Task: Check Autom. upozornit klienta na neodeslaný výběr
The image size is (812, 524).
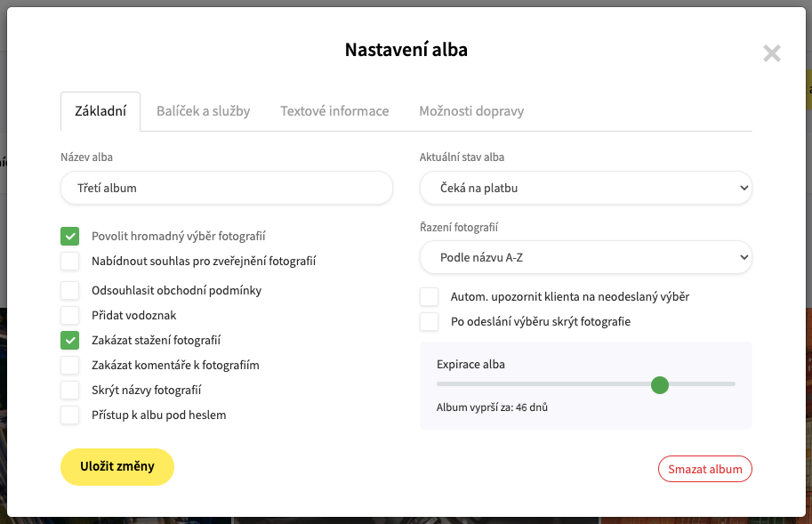Action: tap(429, 296)
